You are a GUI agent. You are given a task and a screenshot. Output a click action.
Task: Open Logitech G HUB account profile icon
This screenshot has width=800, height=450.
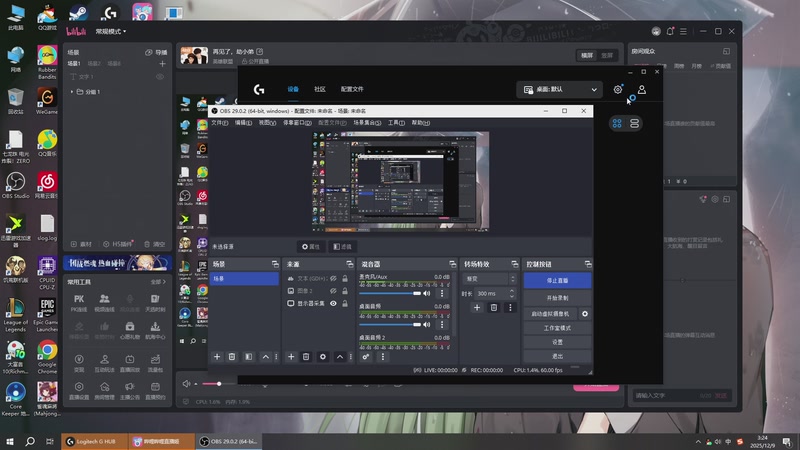[642, 89]
